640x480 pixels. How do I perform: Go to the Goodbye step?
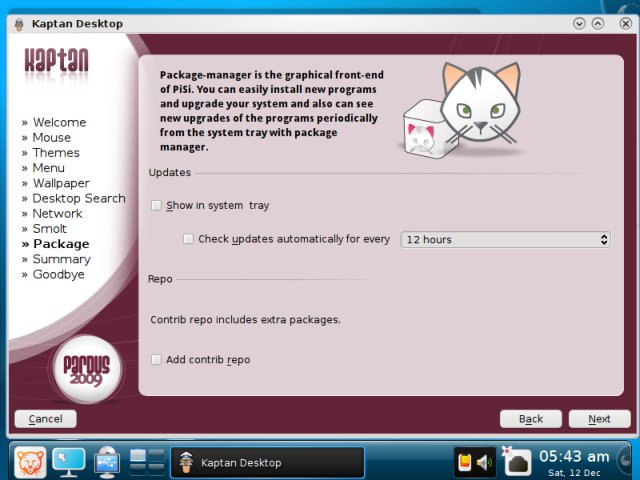click(58, 274)
